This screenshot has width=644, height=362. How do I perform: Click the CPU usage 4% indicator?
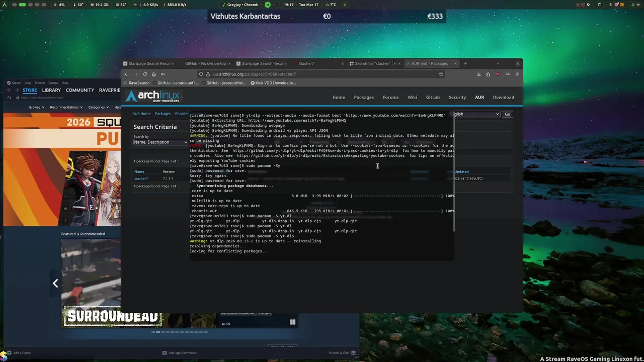click(x=59, y=5)
